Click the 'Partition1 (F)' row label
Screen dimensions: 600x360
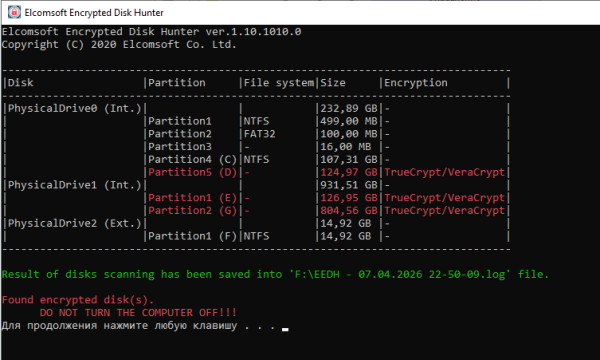pyautogui.click(x=193, y=236)
